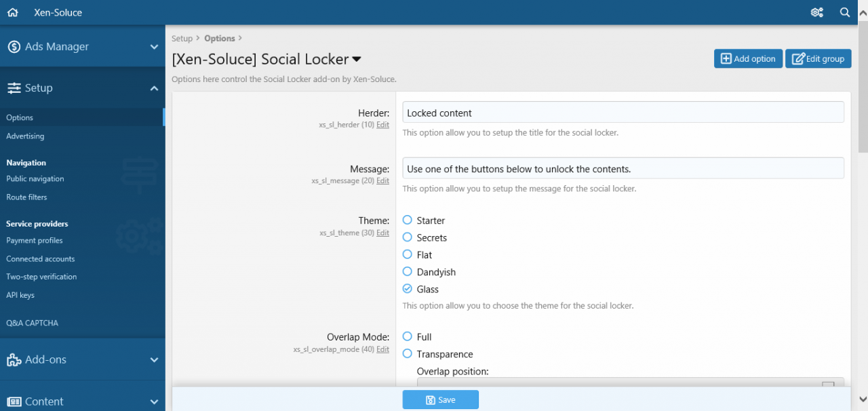Click the Add option button
The width and height of the screenshot is (868, 411).
tap(748, 59)
